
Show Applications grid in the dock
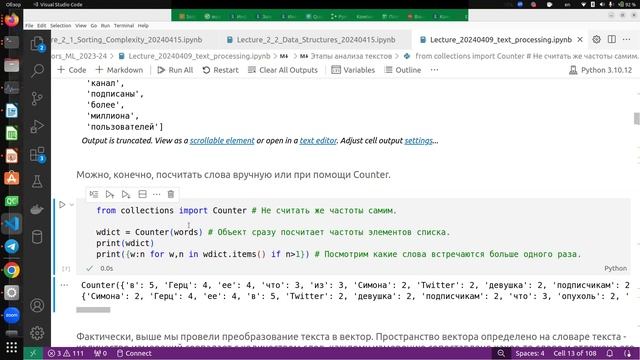[x=11, y=347]
